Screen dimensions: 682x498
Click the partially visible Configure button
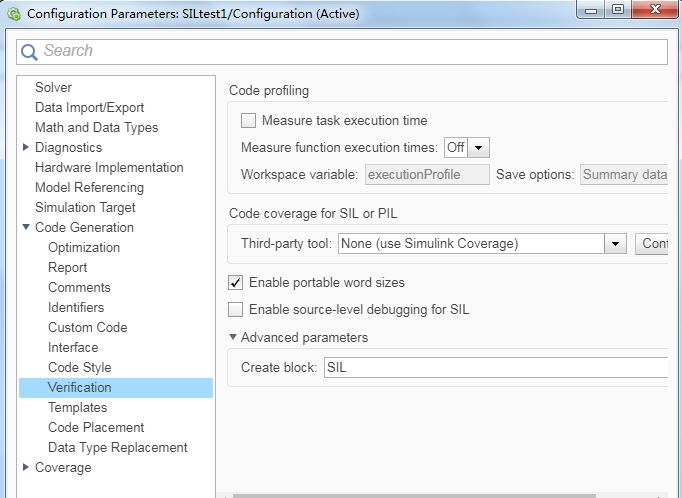point(651,244)
